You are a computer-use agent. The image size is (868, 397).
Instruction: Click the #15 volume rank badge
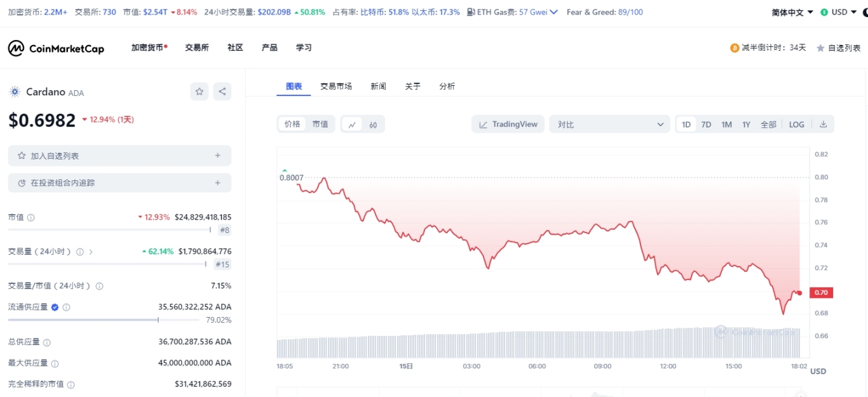pos(222,264)
